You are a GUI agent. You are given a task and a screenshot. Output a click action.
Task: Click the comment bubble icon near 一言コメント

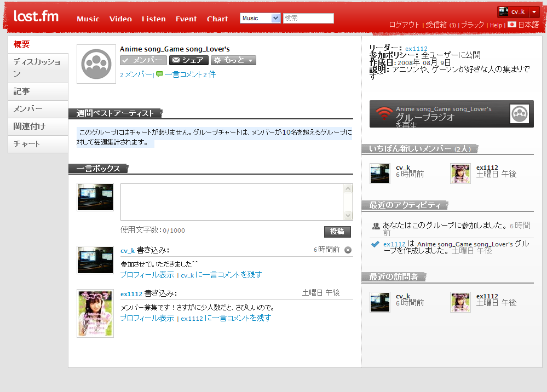point(159,74)
